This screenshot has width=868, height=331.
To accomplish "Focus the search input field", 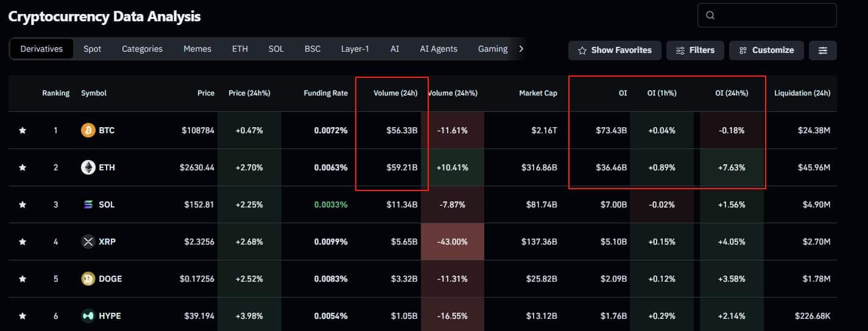I will (774, 16).
